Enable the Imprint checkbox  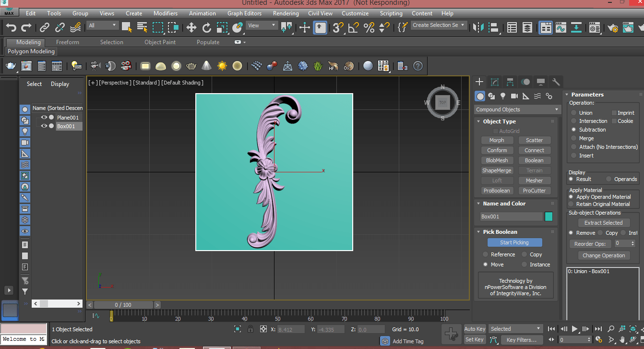click(x=614, y=113)
